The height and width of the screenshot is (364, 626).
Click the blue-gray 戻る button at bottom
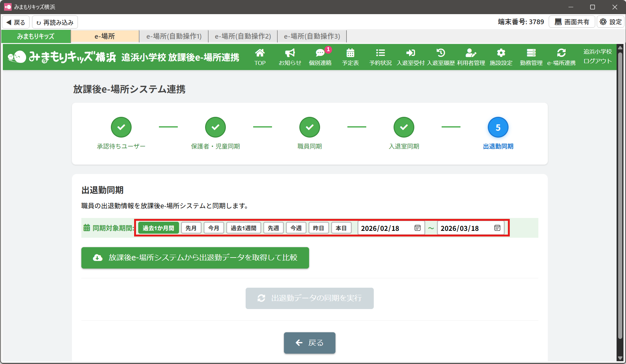click(x=309, y=343)
